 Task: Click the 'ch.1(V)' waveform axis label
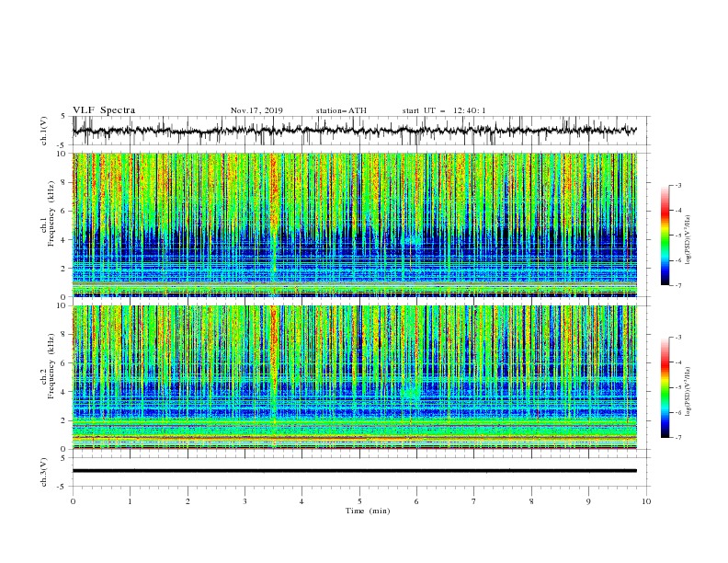[x=44, y=131]
